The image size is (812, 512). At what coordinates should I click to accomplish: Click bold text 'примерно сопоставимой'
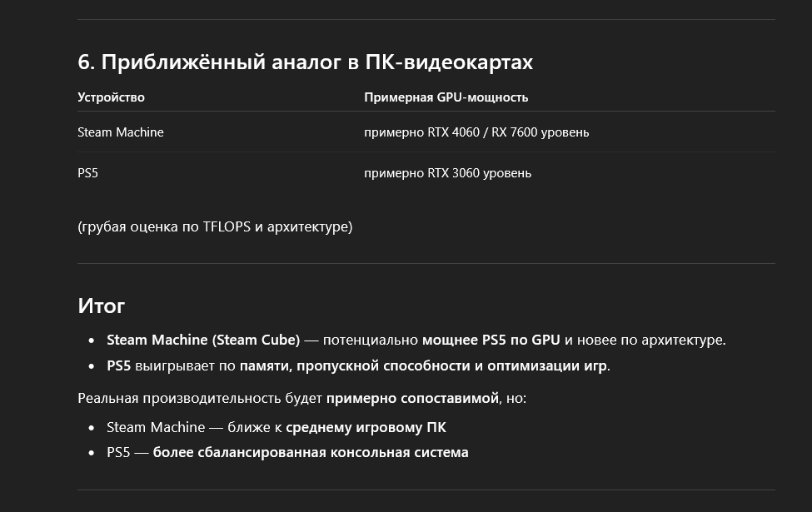point(413,399)
